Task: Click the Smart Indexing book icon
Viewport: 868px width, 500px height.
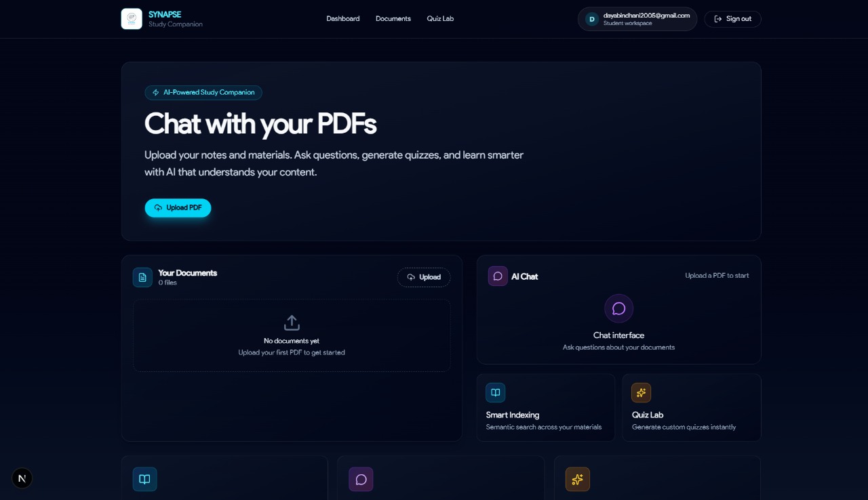Action: click(x=496, y=393)
